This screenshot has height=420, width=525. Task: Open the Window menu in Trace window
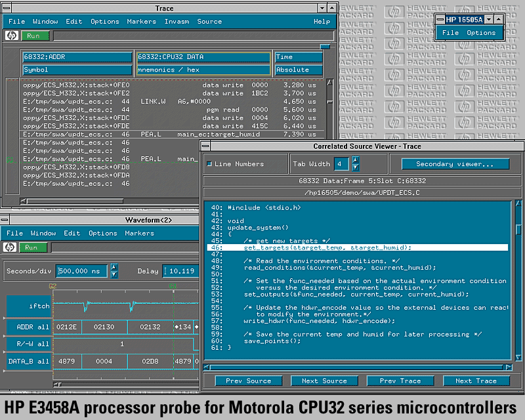tap(45, 22)
